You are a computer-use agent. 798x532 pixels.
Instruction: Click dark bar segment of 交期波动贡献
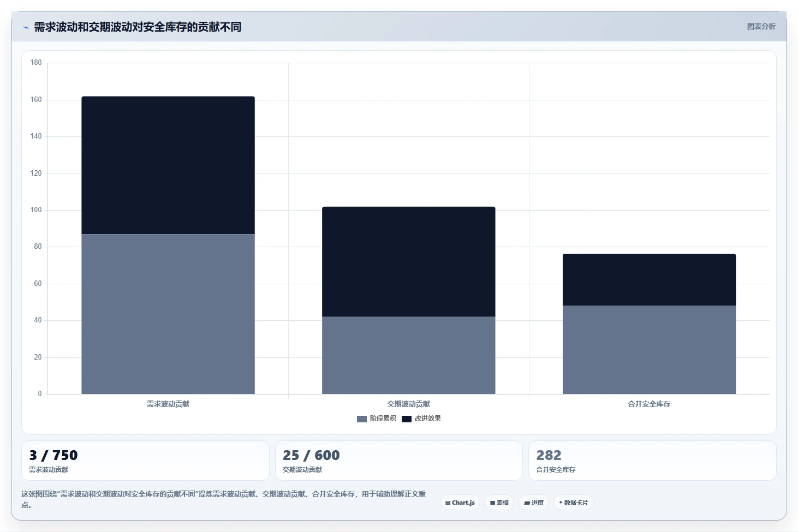pos(409,261)
